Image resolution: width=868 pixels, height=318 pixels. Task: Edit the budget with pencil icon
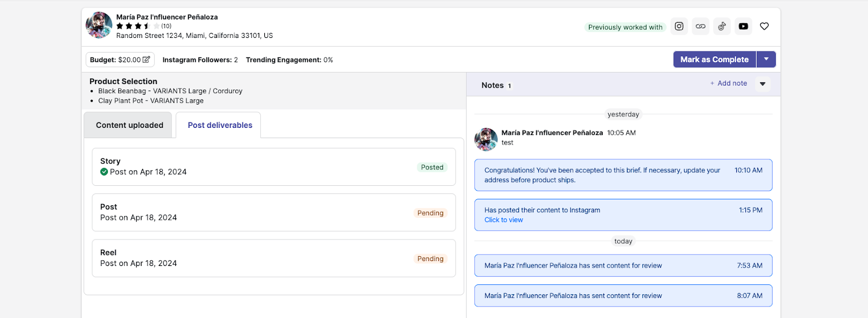pyautogui.click(x=146, y=60)
